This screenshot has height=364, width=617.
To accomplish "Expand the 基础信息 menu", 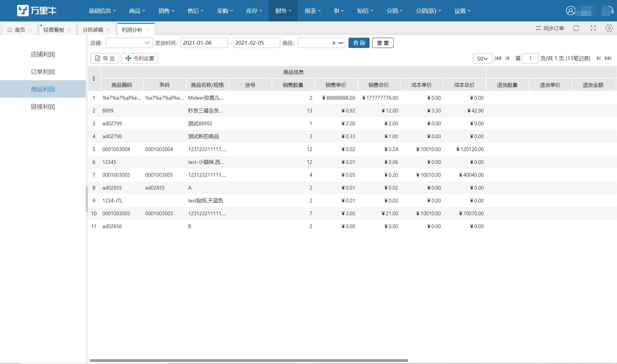I will tap(102, 11).
